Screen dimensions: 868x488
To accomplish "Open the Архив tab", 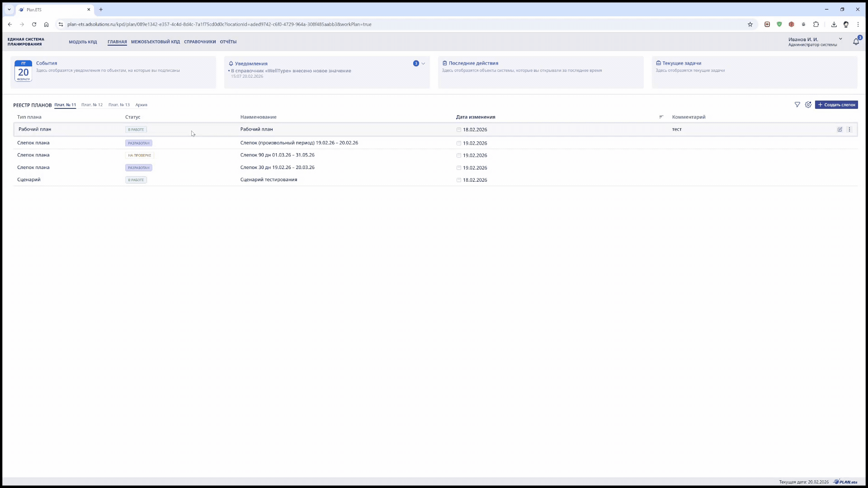I will (141, 105).
